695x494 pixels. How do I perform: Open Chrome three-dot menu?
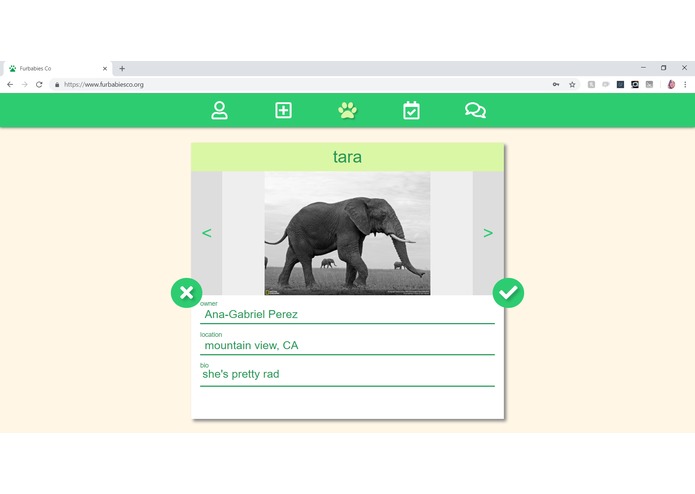[x=685, y=85]
